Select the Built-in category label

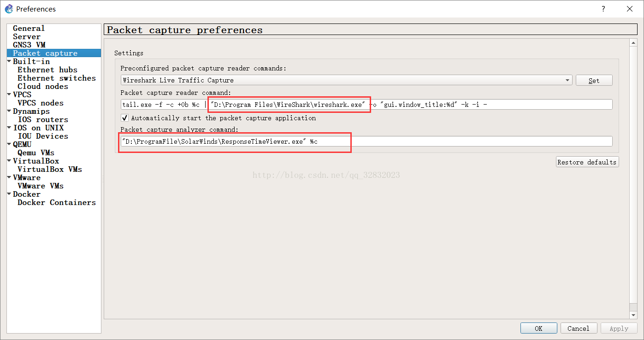click(x=31, y=62)
